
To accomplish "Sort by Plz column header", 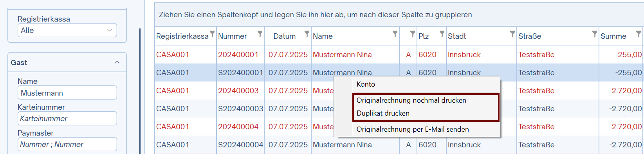I will (x=424, y=36).
